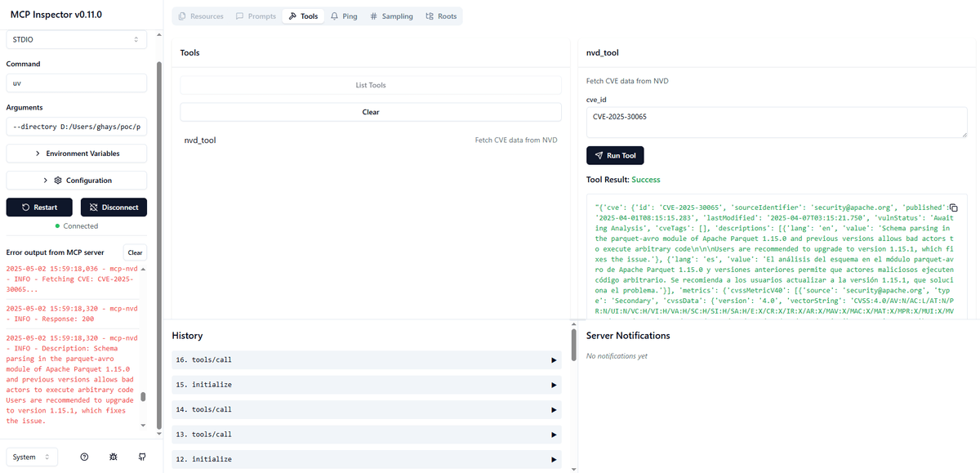
Task: Click the Disconnect button
Action: coord(114,207)
